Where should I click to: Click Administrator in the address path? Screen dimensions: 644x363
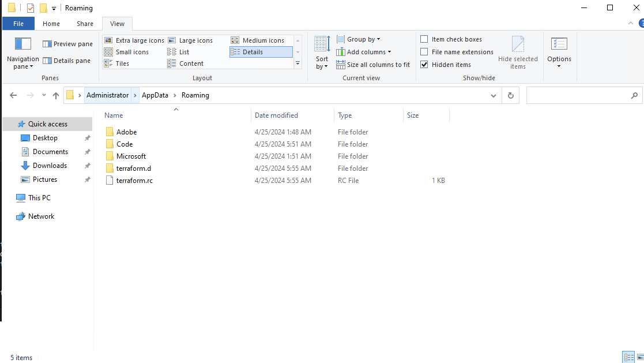[108, 95]
